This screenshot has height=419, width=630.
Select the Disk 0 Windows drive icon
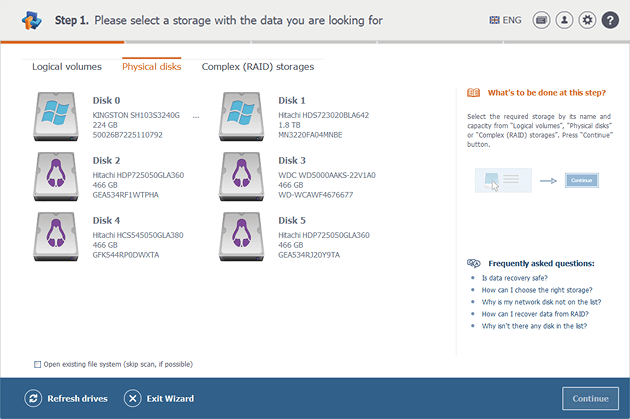[x=56, y=117]
